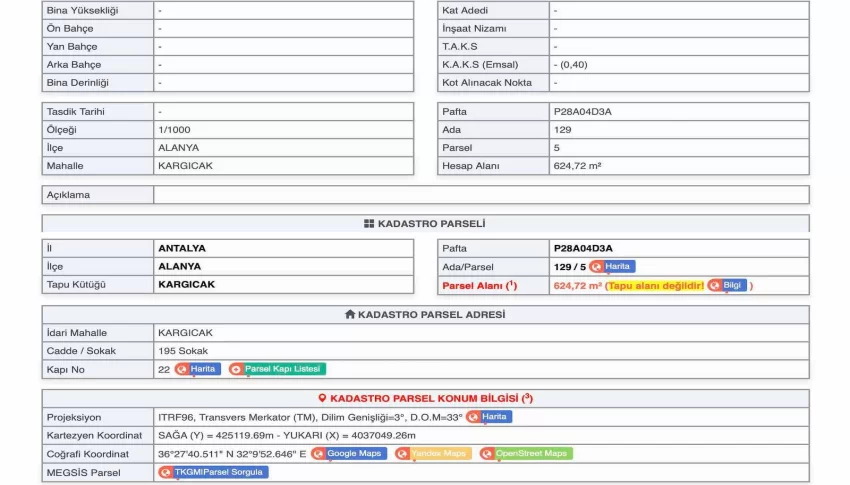Click the Kadastro Parsel Konum Bilgisi header
Screen dimensions: 850x485
click(x=425, y=398)
